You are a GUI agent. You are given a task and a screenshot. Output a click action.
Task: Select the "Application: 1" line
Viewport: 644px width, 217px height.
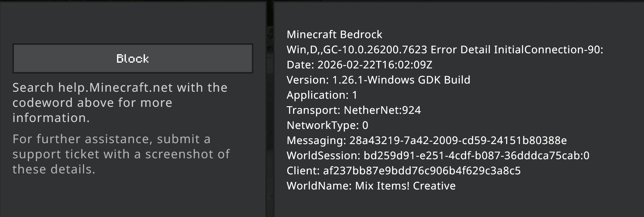click(322, 95)
